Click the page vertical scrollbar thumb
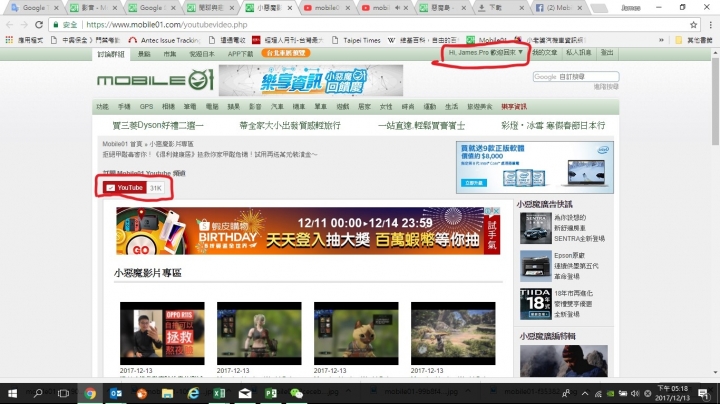Viewport: 720px width, 404px height. (x=715, y=101)
